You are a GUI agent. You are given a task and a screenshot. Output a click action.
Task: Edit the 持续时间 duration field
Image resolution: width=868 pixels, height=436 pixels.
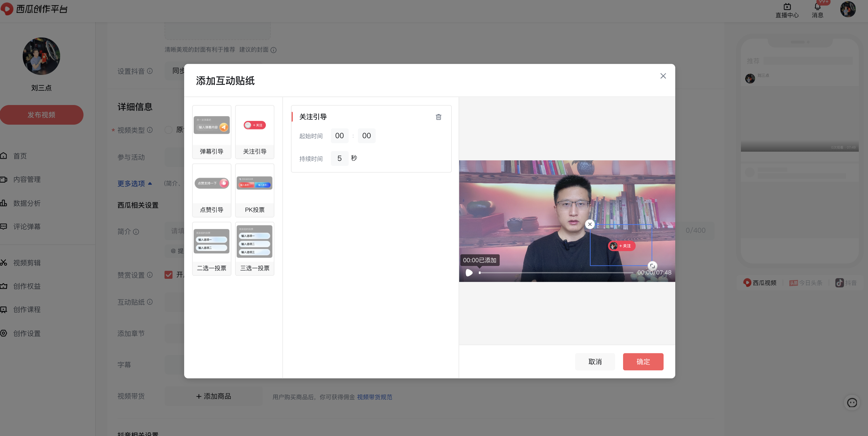[x=339, y=158]
